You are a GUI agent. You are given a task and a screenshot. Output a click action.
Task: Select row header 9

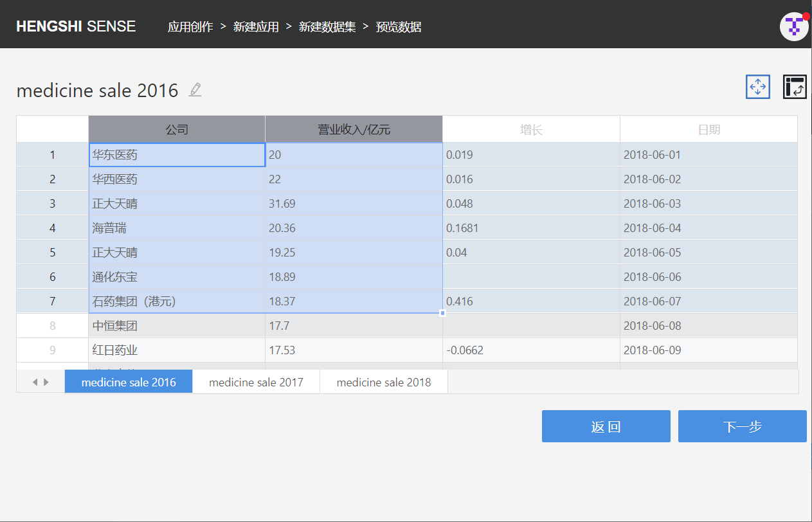pos(53,350)
